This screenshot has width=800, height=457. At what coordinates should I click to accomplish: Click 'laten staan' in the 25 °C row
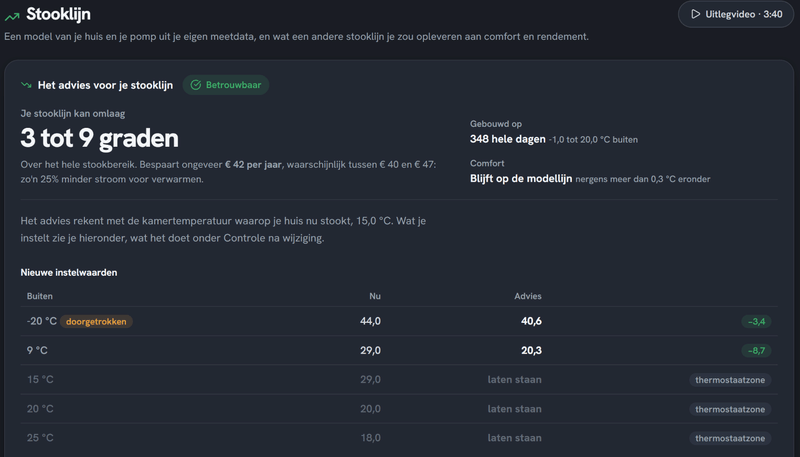515,438
